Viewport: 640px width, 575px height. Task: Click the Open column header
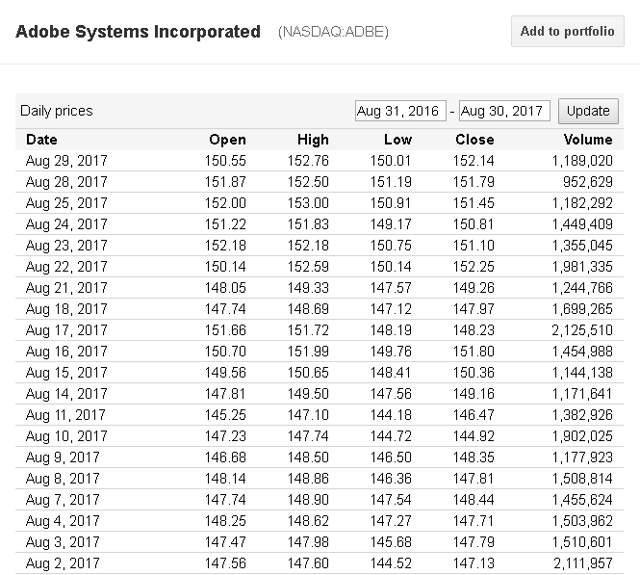[227, 140]
